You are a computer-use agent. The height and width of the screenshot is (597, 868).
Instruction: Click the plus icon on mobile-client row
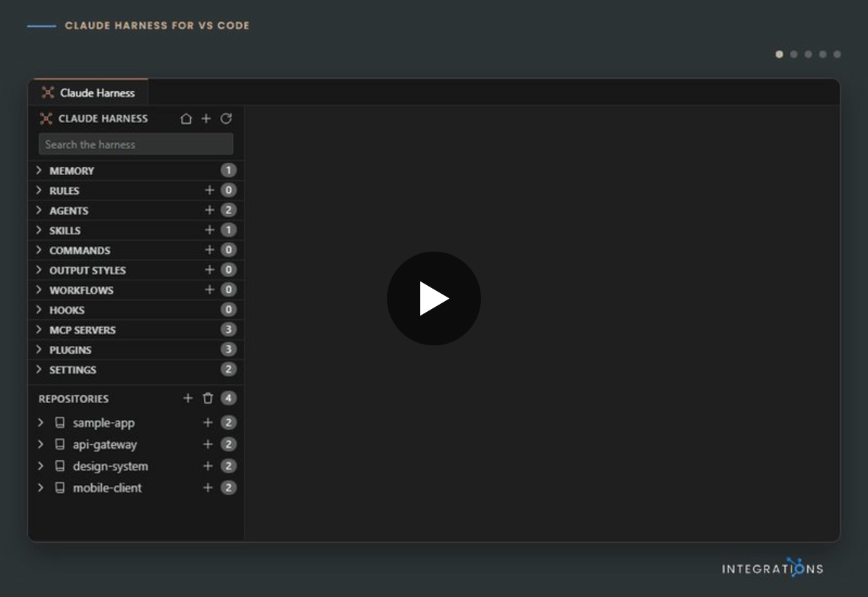pos(208,488)
